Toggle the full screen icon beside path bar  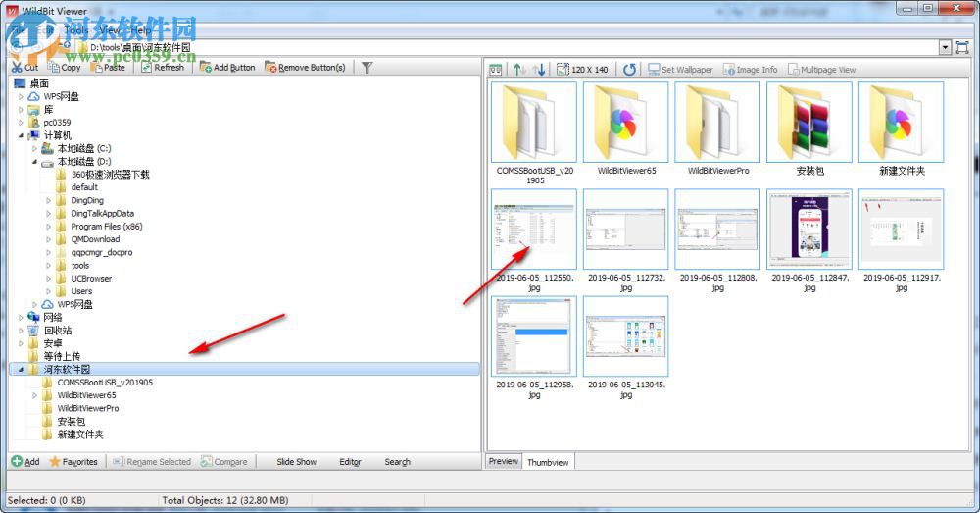tap(962, 47)
